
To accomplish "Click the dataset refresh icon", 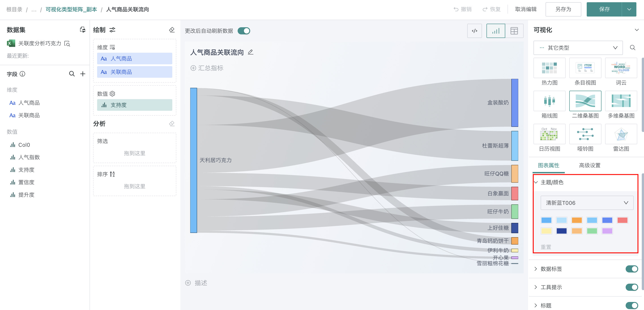I will click(x=83, y=30).
